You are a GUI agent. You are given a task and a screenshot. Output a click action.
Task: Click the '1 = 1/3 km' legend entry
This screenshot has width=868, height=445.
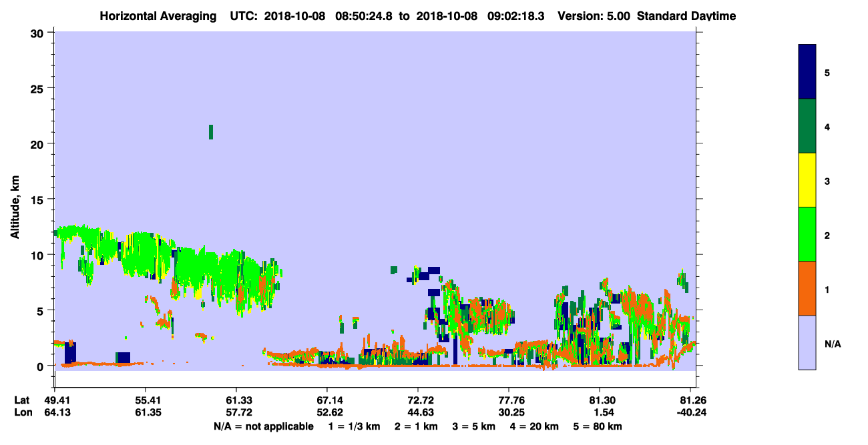[x=354, y=426]
